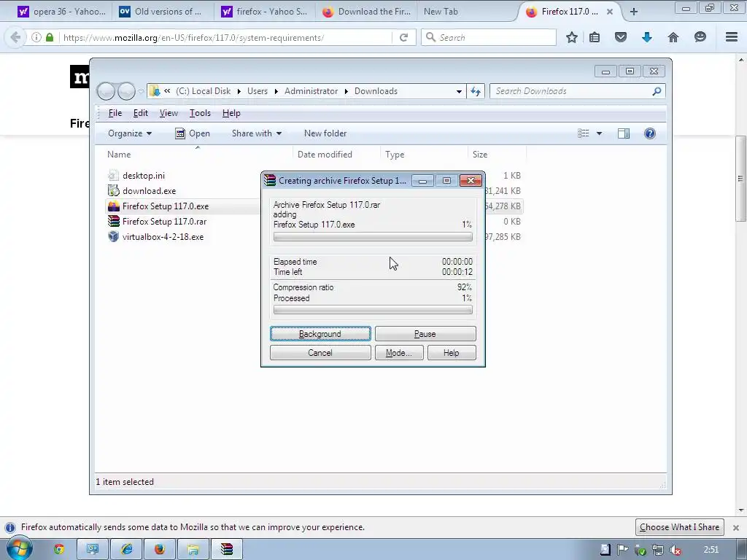The width and height of the screenshot is (747, 560).
Task: Click Open in the Explorer toolbar
Action: pos(193,133)
